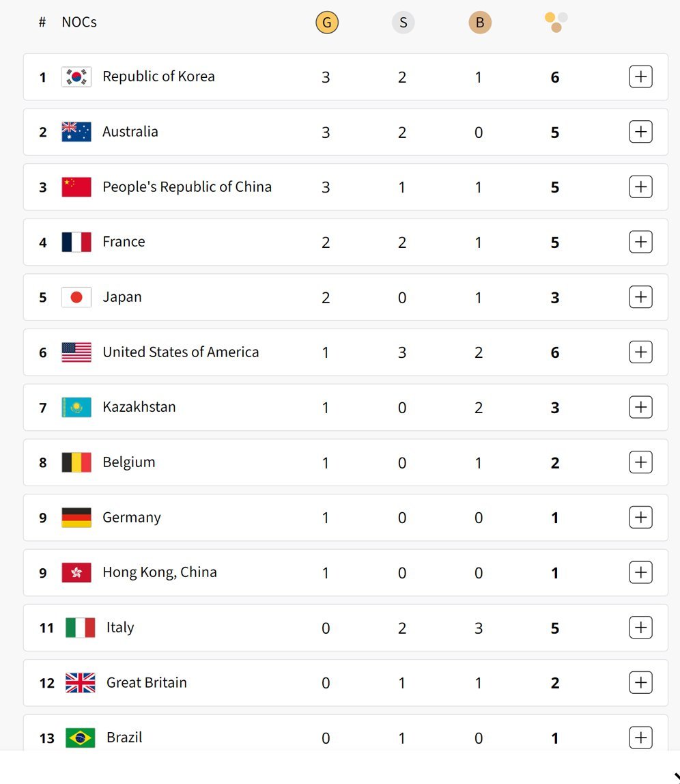Click Belgium's total medal count
The image size is (680, 784).
click(555, 463)
